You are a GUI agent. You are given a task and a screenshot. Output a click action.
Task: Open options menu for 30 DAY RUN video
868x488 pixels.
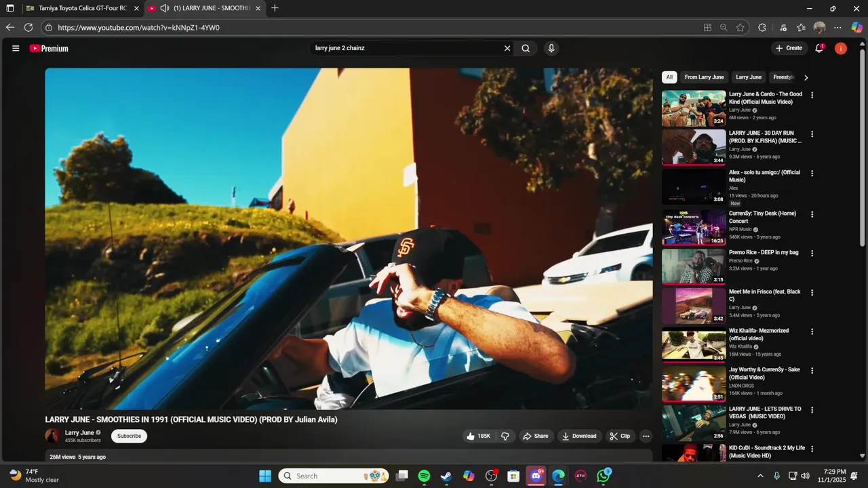click(812, 134)
